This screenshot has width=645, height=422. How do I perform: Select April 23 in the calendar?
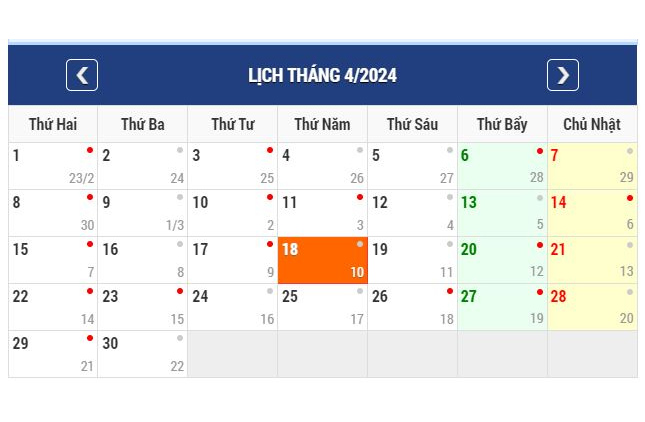click(x=142, y=307)
